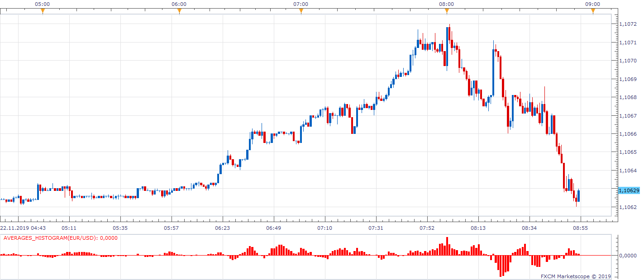This screenshot has width=644, height=280.
Task: Click the 07:52 time axis label
Action: click(x=427, y=228)
